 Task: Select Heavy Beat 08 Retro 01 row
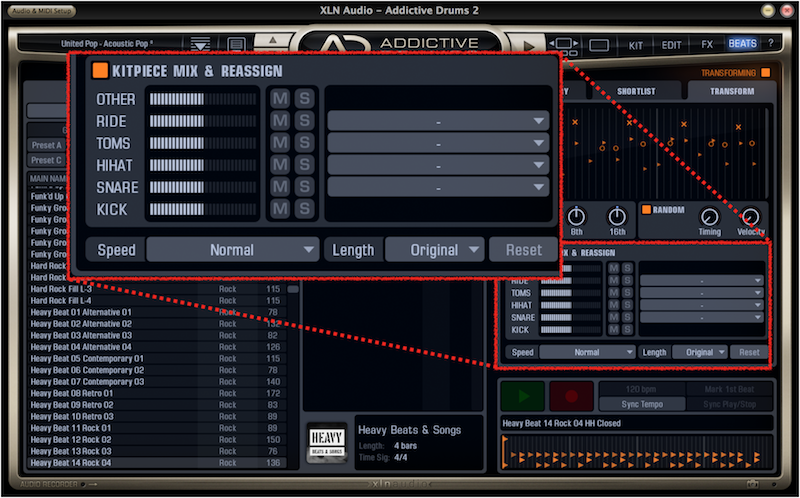[x=156, y=393]
